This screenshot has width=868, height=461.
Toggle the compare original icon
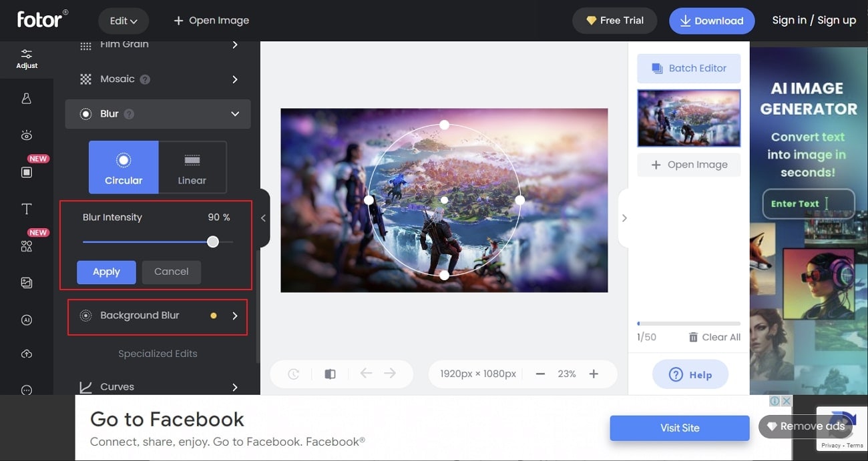point(330,374)
